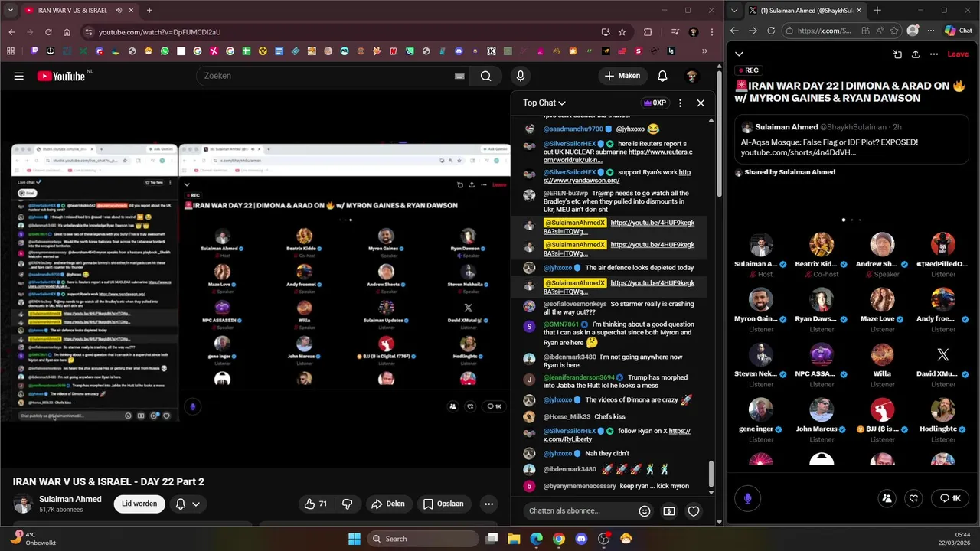Focus the YouTube Zoeken search field
Viewport: 980px width, 551px height.
pos(325,76)
